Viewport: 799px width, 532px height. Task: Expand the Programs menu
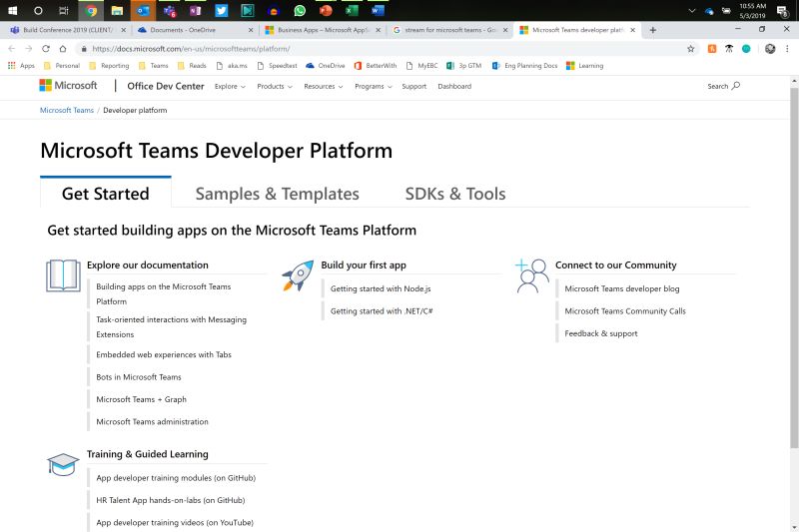click(374, 87)
